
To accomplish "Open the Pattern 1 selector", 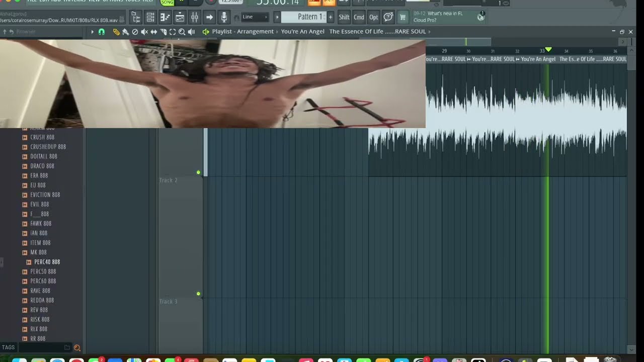I will coord(304,17).
